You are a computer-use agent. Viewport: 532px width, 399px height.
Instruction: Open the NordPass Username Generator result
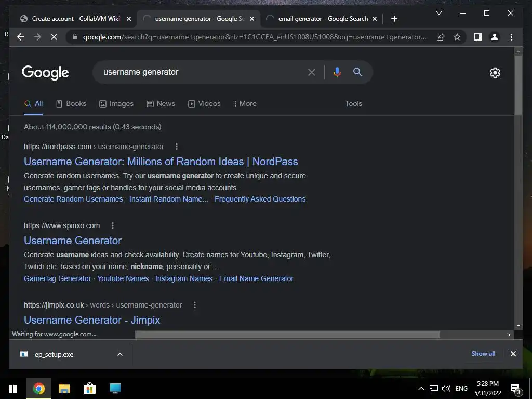tap(161, 162)
